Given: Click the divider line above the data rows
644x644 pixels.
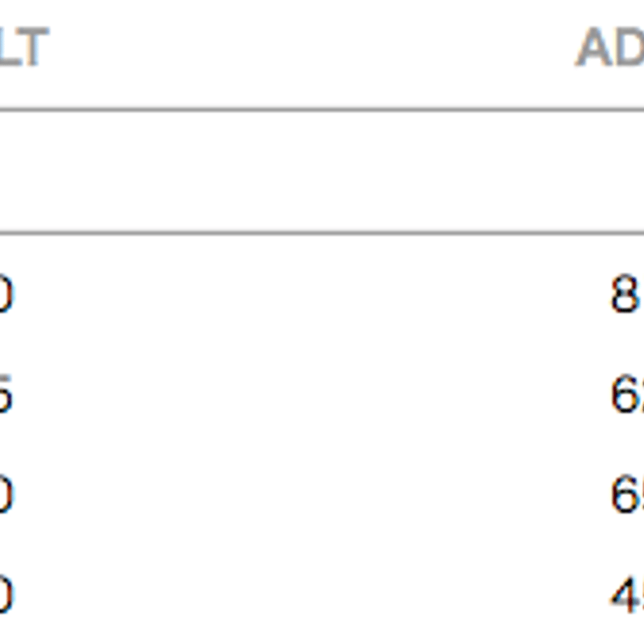Looking at the screenshot, I should pyautogui.click(x=322, y=233).
